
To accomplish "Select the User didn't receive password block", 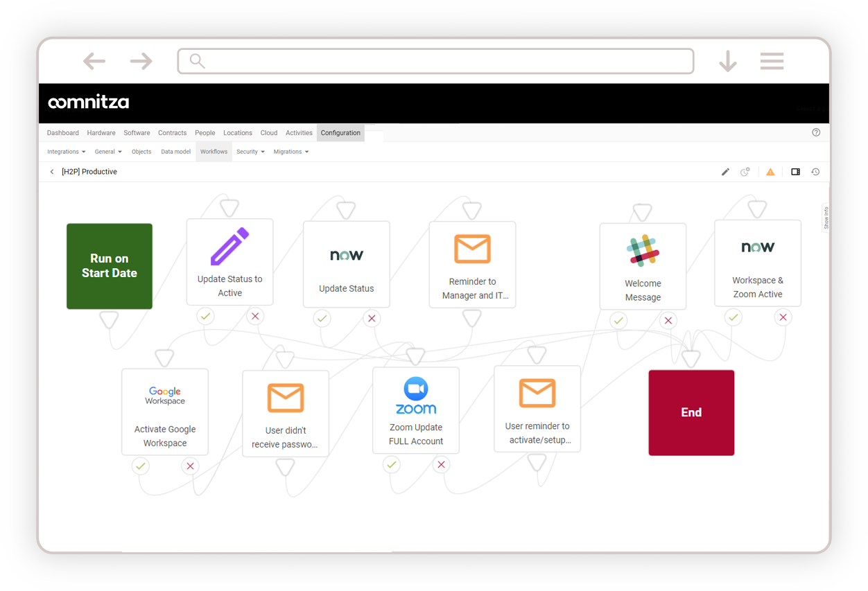I will 286,414.
